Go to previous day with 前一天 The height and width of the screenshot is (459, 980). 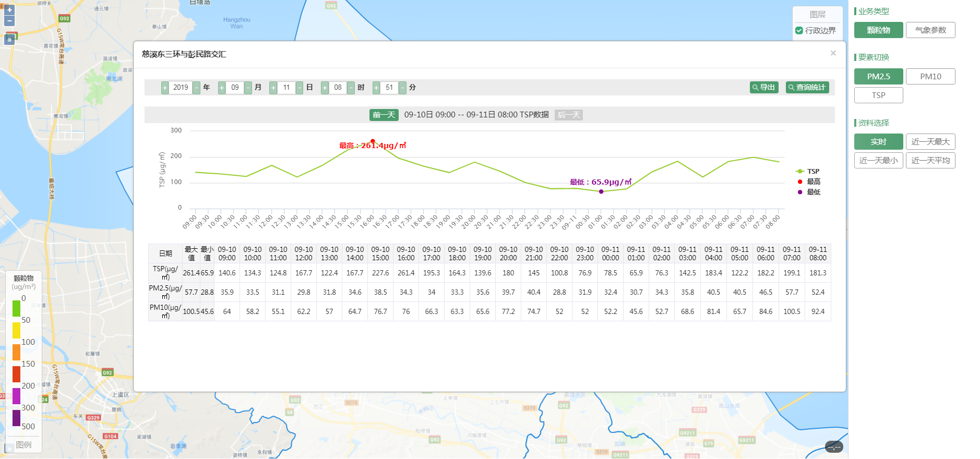click(x=384, y=115)
